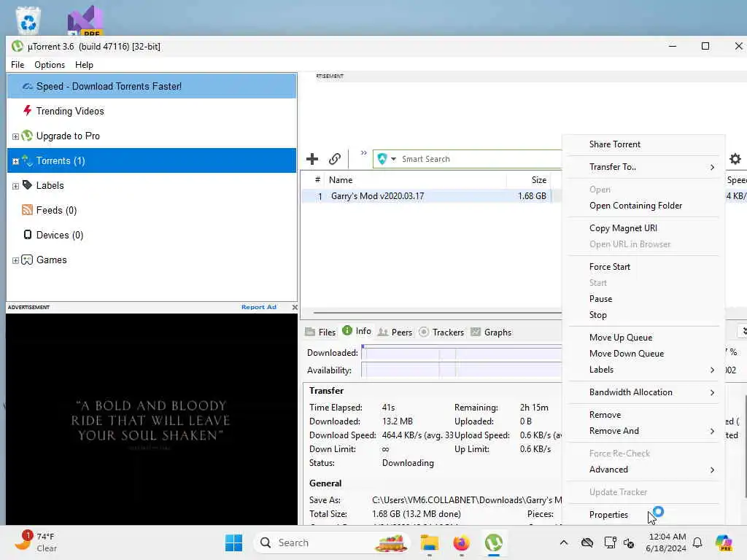Expand the Games tree node
The height and width of the screenshot is (560, 747).
(x=15, y=260)
